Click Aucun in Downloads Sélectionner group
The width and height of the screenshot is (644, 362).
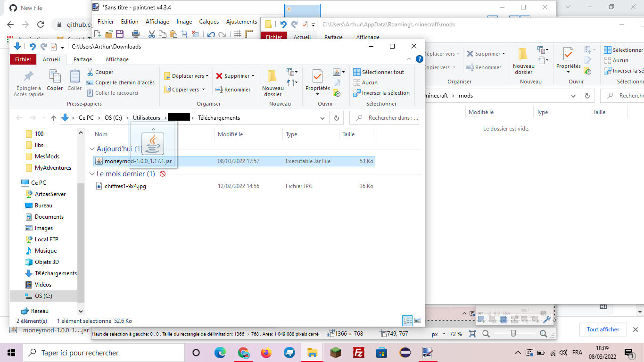pyautogui.click(x=365, y=82)
